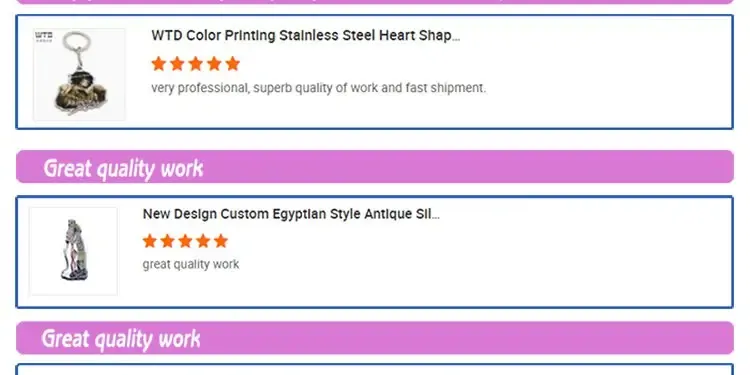Click the fourth star in keychain review rating
This screenshot has height=375, width=750.
[x=214, y=64]
